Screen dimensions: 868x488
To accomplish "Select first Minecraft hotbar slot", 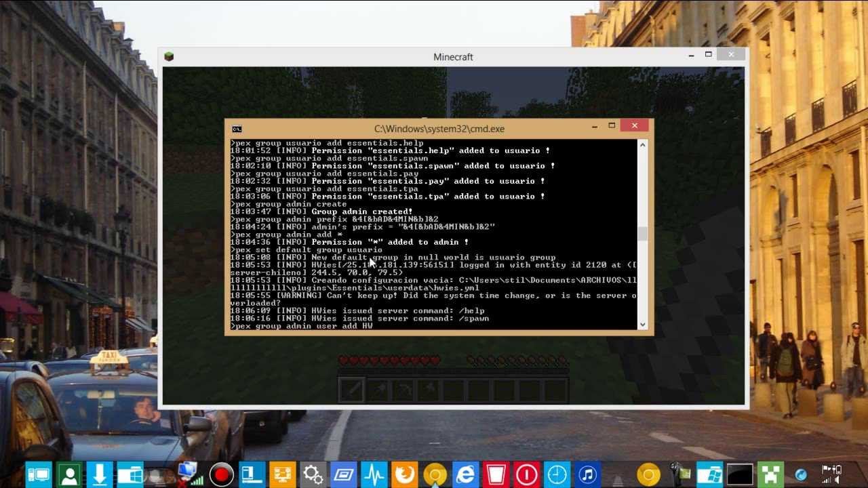I will [x=351, y=390].
